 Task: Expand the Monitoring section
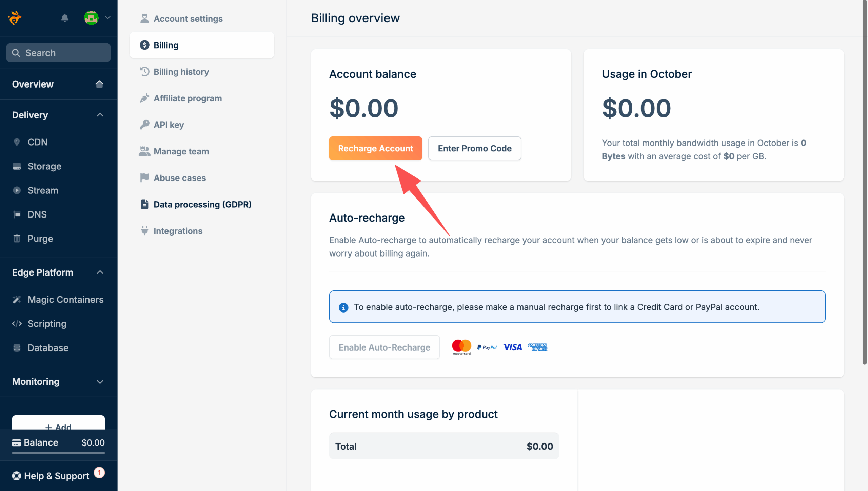100,382
